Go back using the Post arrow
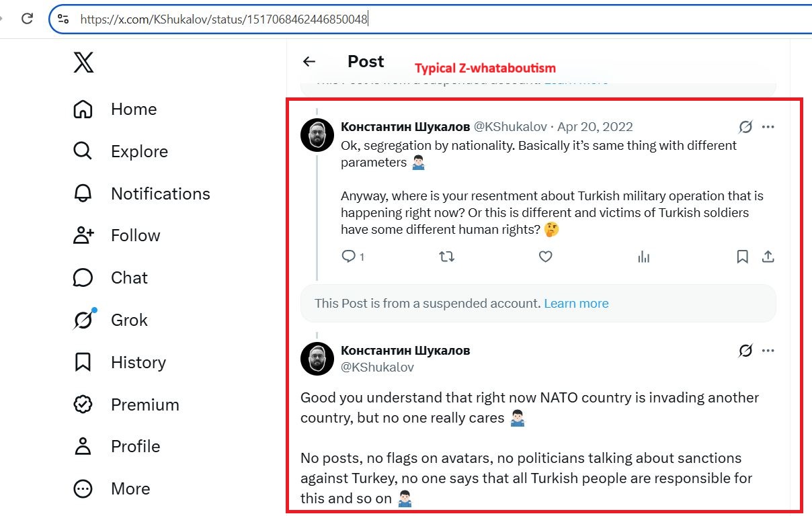The width and height of the screenshot is (812, 516). [309, 62]
